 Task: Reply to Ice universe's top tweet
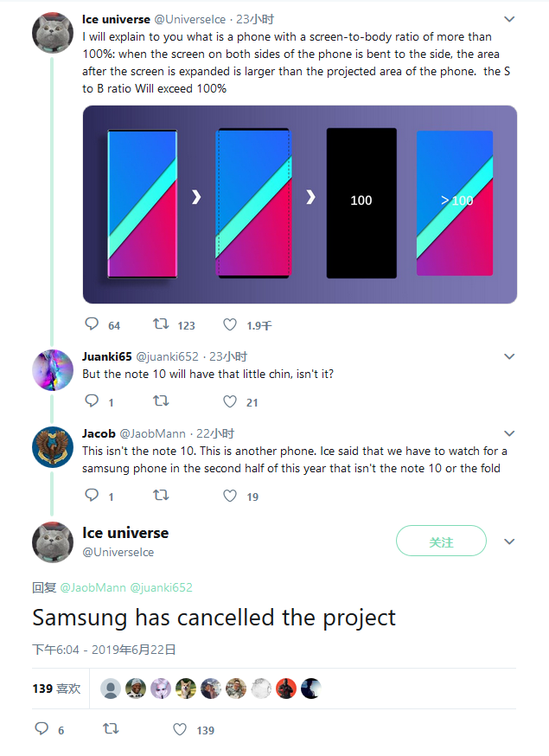pos(93,325)
